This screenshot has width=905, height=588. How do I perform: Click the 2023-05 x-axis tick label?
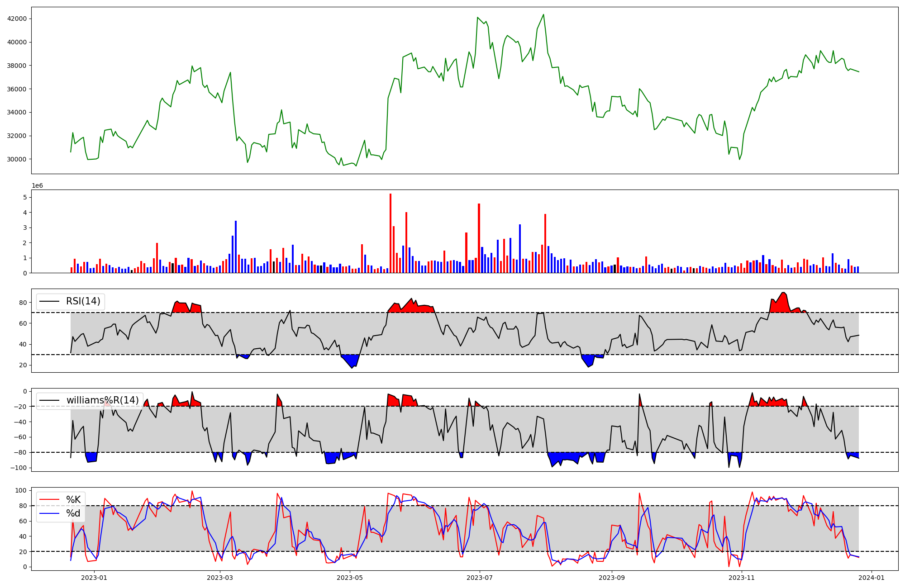tap(350, 578)
